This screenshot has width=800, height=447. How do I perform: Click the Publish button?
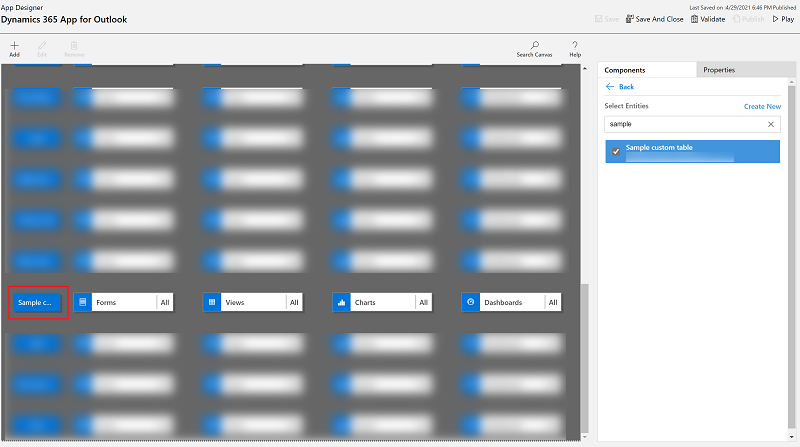(748, 19)
